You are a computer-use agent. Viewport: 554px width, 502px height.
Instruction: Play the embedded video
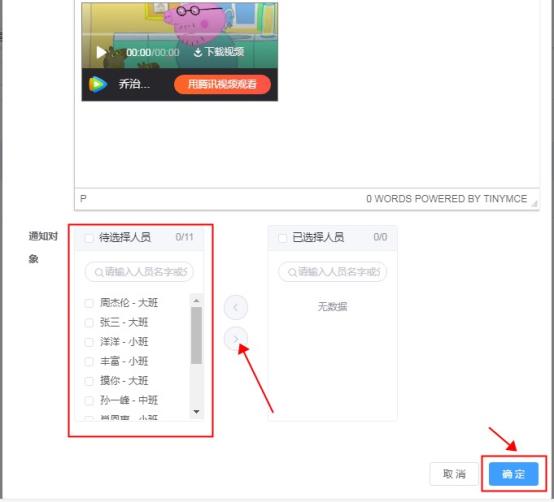[101, 52]
